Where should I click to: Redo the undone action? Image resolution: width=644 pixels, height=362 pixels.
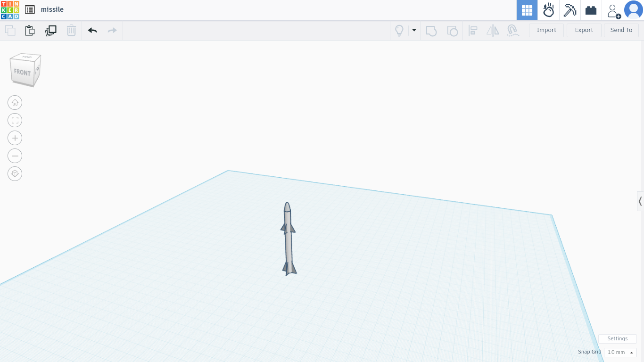(x=112, y=31)
